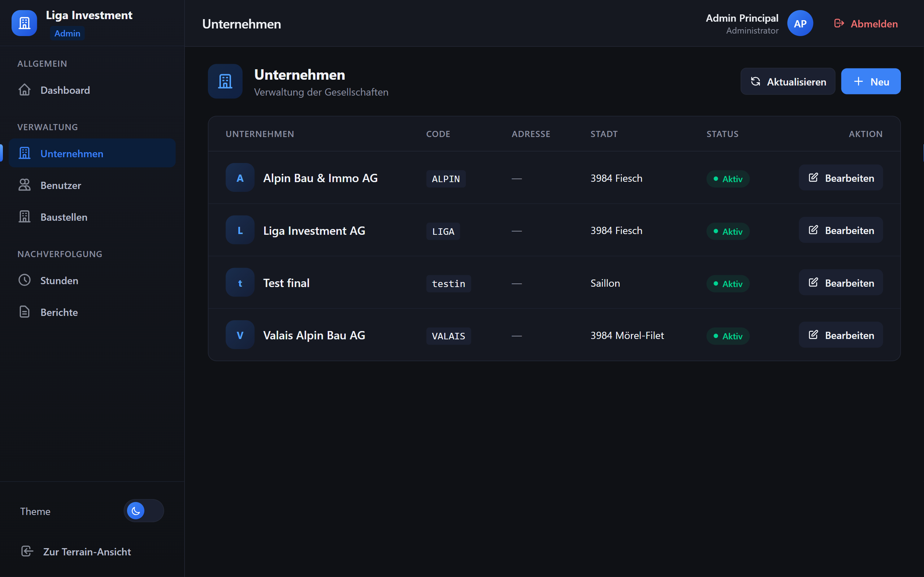Click the VALAIS code tag
The image size is (924, 577).
click(x=448, y=336)
